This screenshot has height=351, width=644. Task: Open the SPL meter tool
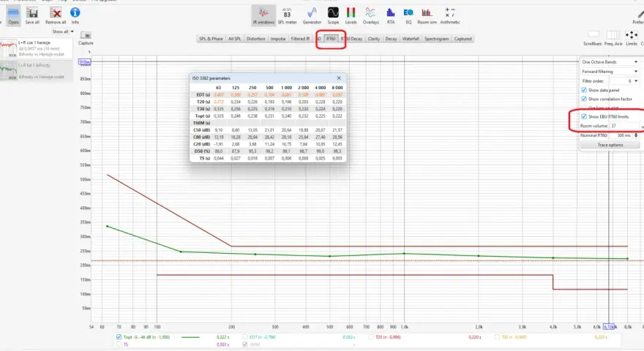287,15
